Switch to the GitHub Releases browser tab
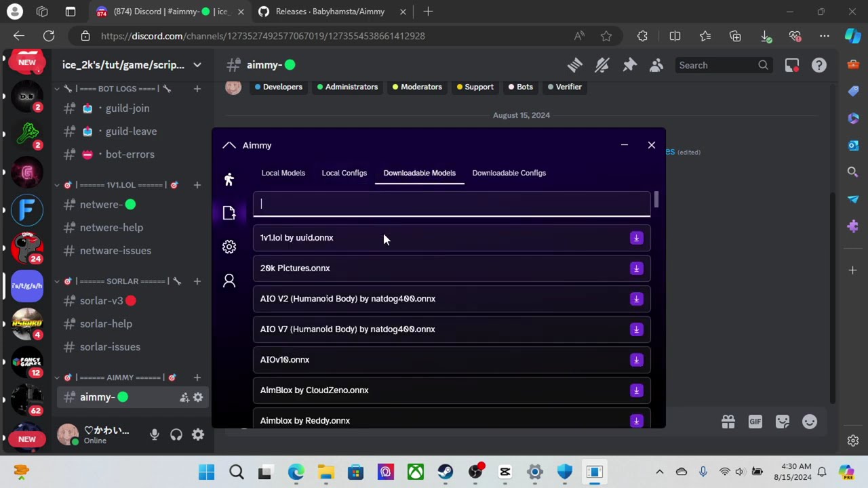The height and width of the screenshot is (488, 868). (x=332, y=12)
